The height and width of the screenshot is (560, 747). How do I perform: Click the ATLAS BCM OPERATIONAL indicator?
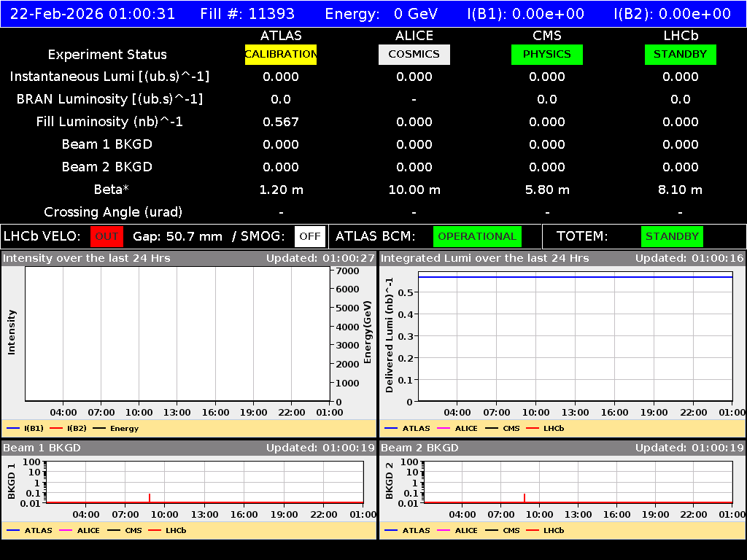tap(477, 236)
